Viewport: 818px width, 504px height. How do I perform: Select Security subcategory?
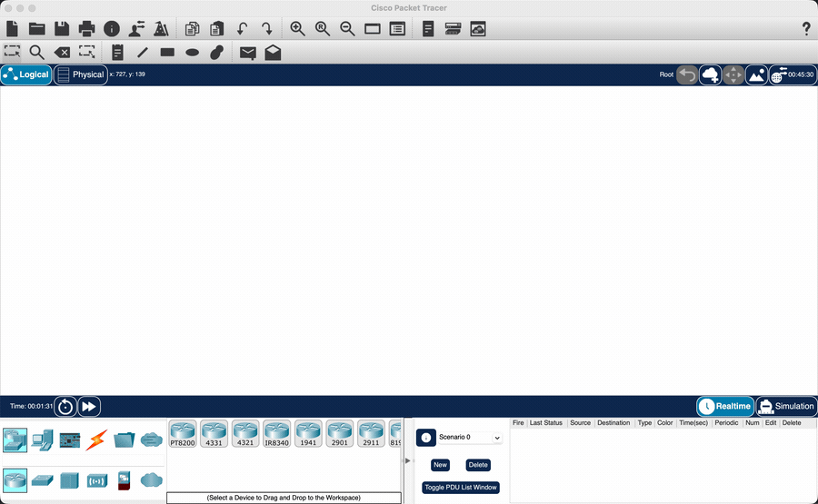[125, 480]
